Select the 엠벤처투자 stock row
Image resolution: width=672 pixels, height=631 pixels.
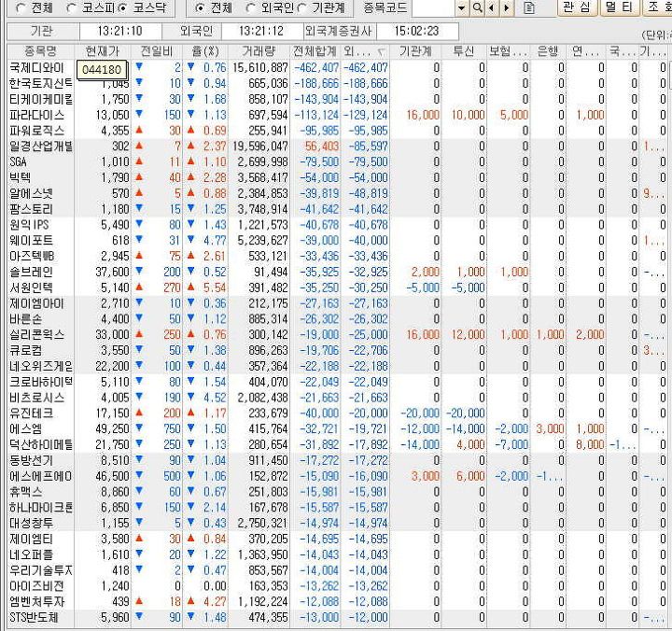(x=336, y=602)
